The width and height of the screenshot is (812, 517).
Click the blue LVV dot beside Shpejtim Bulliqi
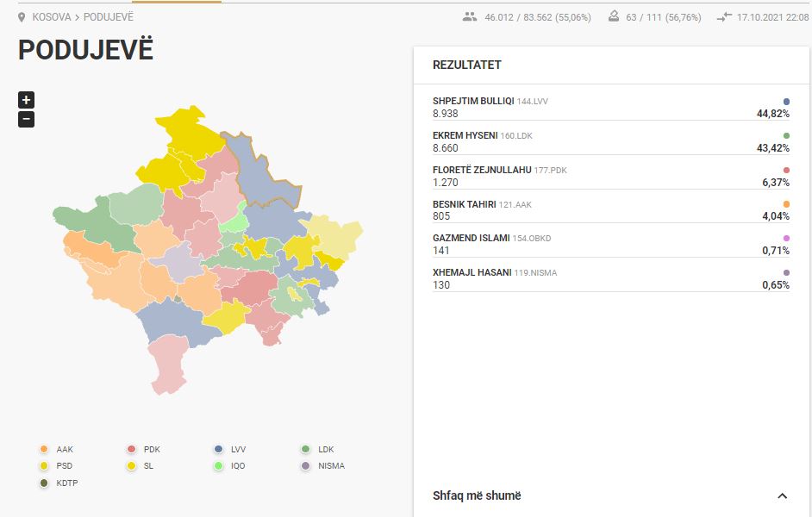tap(786, 102)
